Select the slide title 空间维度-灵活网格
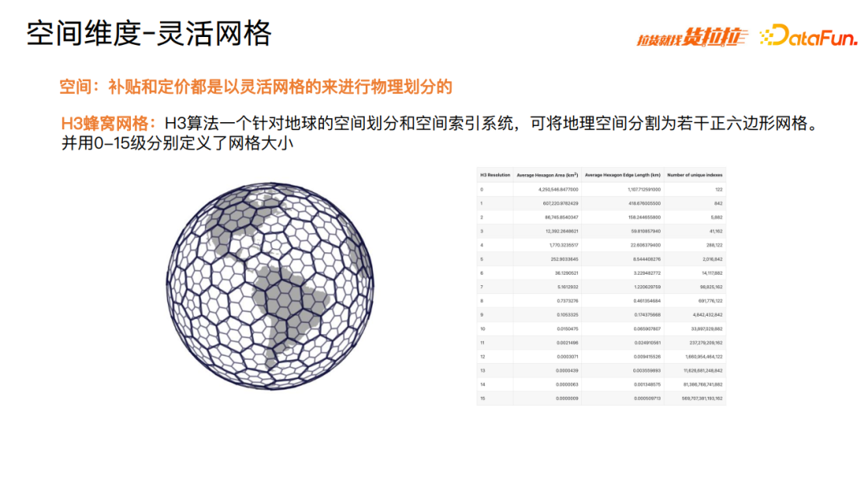 (149, 33)
